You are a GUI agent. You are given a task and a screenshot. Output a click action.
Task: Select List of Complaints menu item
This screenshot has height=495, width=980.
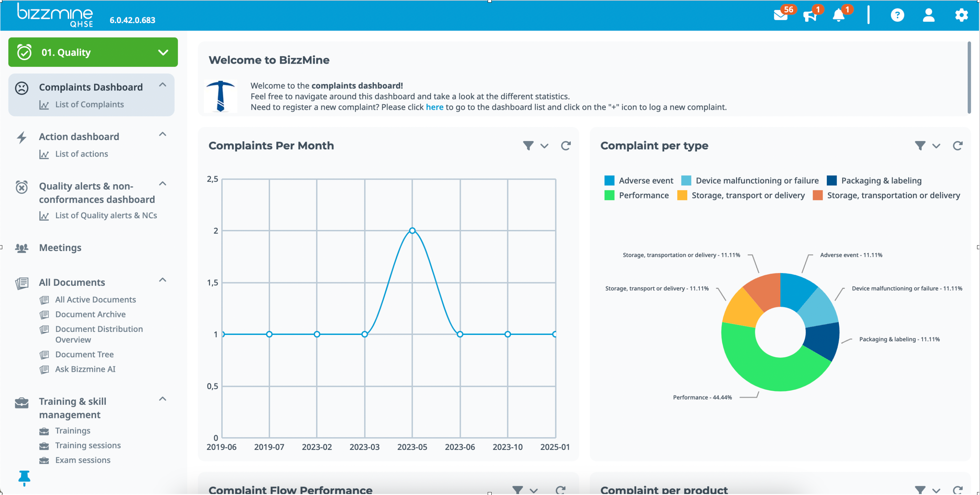(x=90, y=104)
